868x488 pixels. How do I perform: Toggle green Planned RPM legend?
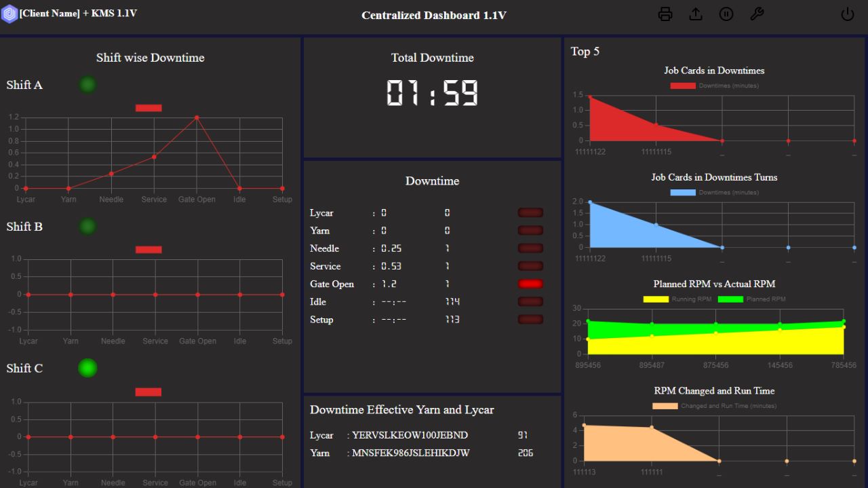click(x=730, y=299)
